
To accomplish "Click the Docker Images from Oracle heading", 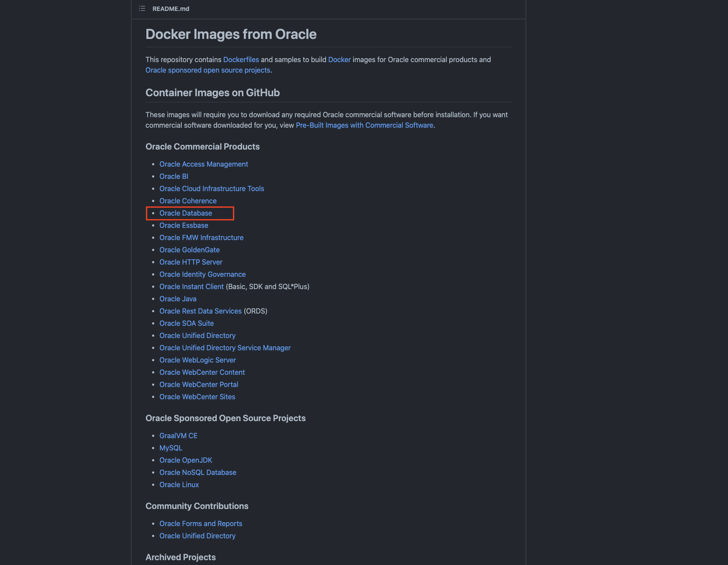I will click(x=231, y=34).
